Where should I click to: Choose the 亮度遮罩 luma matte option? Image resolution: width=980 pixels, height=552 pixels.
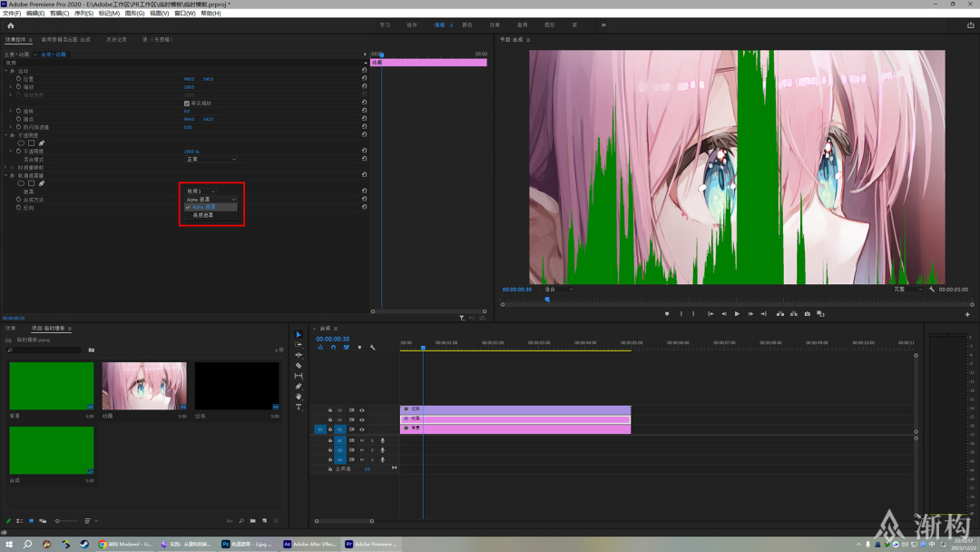203,215
